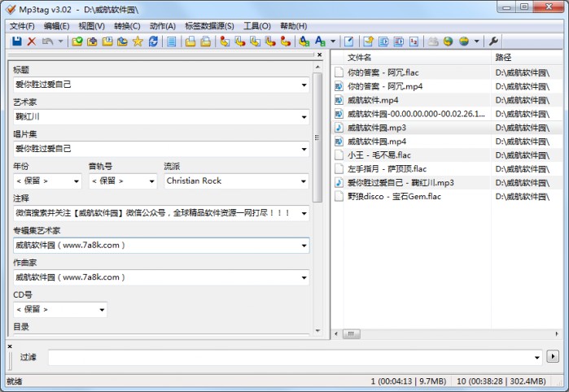Expand the 标题 field dropdown
The width and height of the screenshot is (569, 392).
pos(304,85)
